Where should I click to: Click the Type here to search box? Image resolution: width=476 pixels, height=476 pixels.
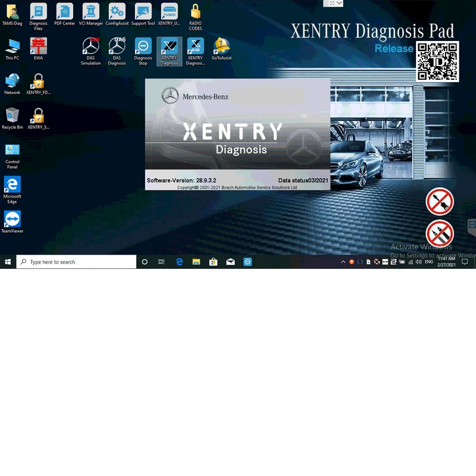(76, 262)
